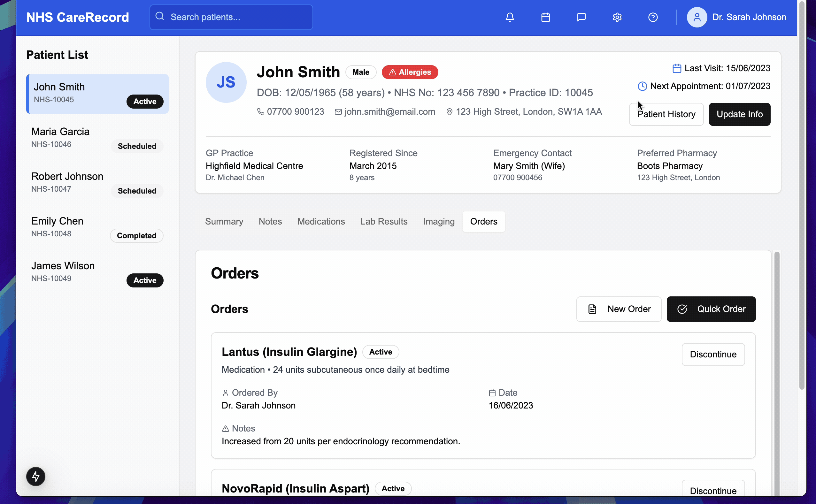Click the Update Info button
This screenshot has width=816, height=504.
pyautogui.click(x=739, y=114)
